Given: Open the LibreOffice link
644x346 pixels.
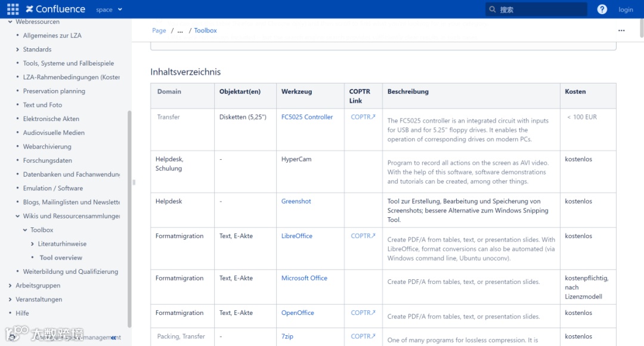Looking at the screenshot, I should (x=296, y=236).
